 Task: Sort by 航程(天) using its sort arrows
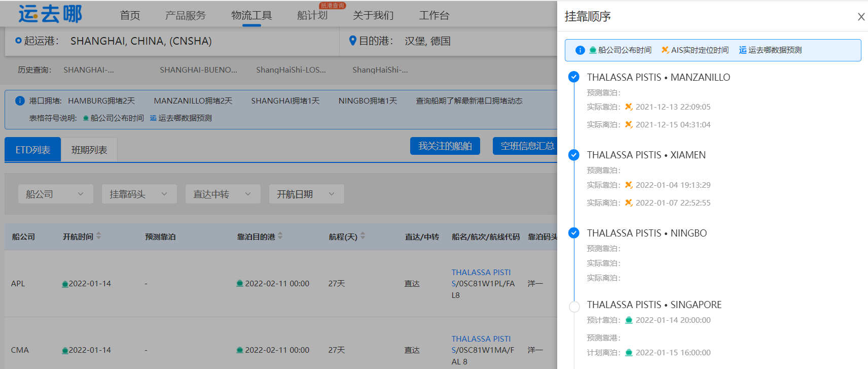[x=363, y=236]
